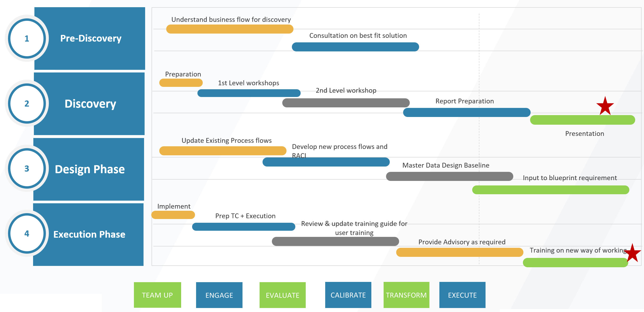Image resolution: width=644 pixels, height=312 pixels.
Task: Toggle the Master Data Design Baseline bar
Action: [450, 176]
